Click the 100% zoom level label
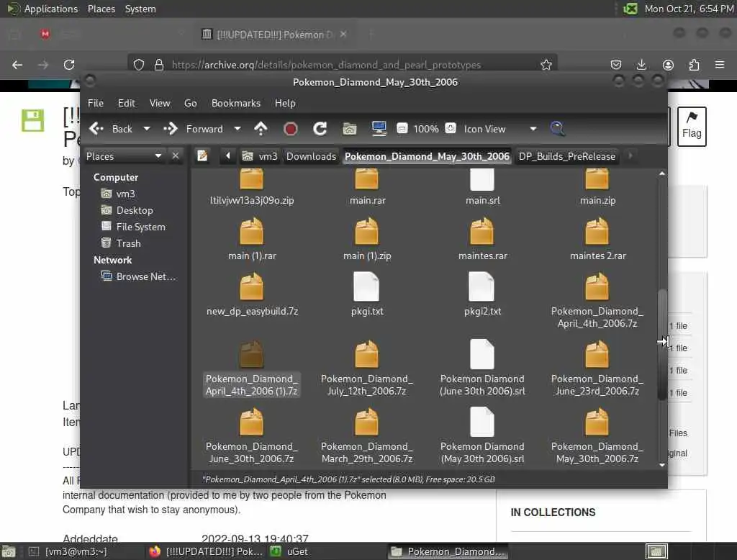 (426, 129)
